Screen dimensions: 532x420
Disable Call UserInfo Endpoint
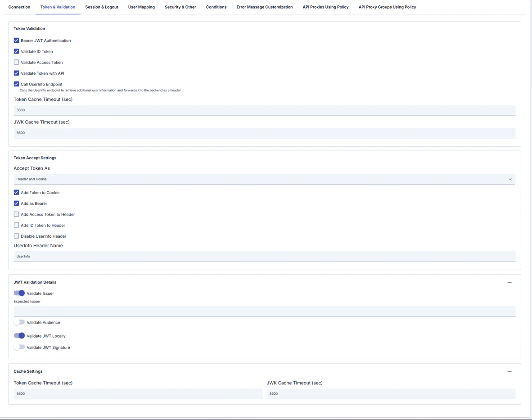(16, 84)
